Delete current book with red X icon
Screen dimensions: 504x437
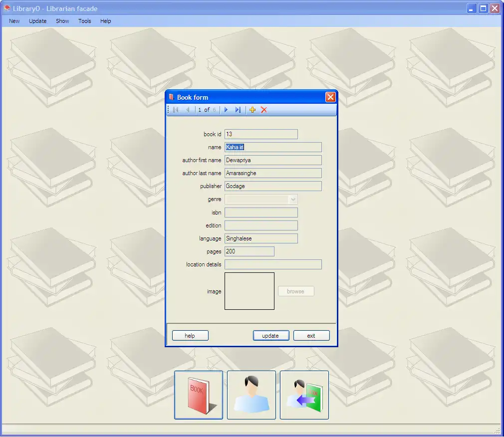264,110
